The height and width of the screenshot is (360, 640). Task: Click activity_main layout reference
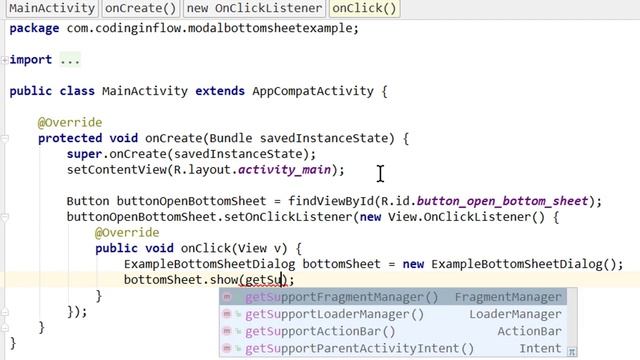click(x=284, y=170)
